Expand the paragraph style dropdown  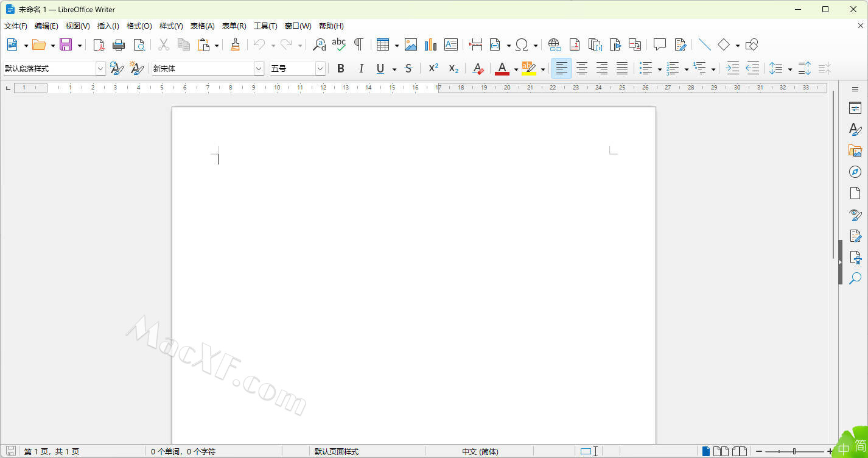[101, 69]
